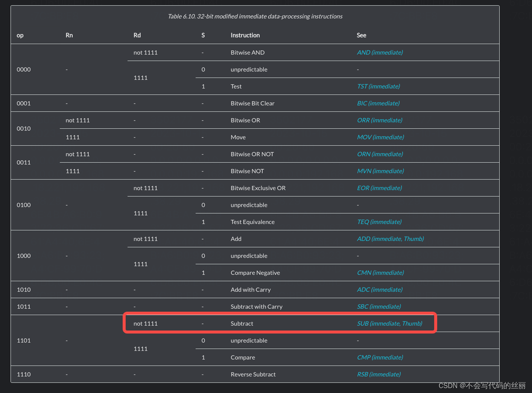Viewport: 532px width, 393px height.
Task: Click the 'Compare' instruction cell
Action: pos(243,358)
